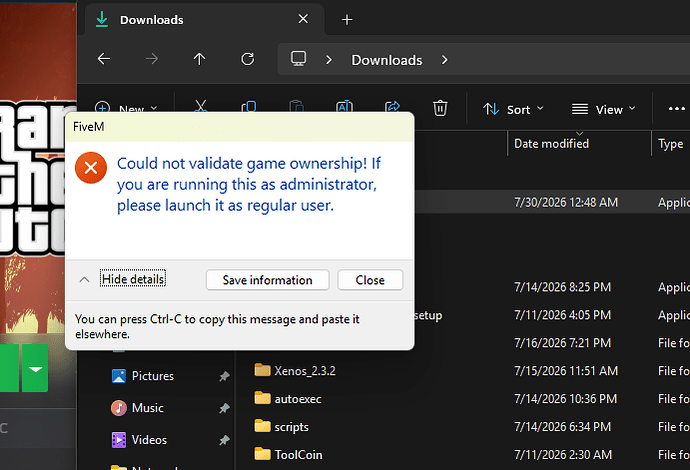Click the FiveM error message text

click(x=249, y=184)
